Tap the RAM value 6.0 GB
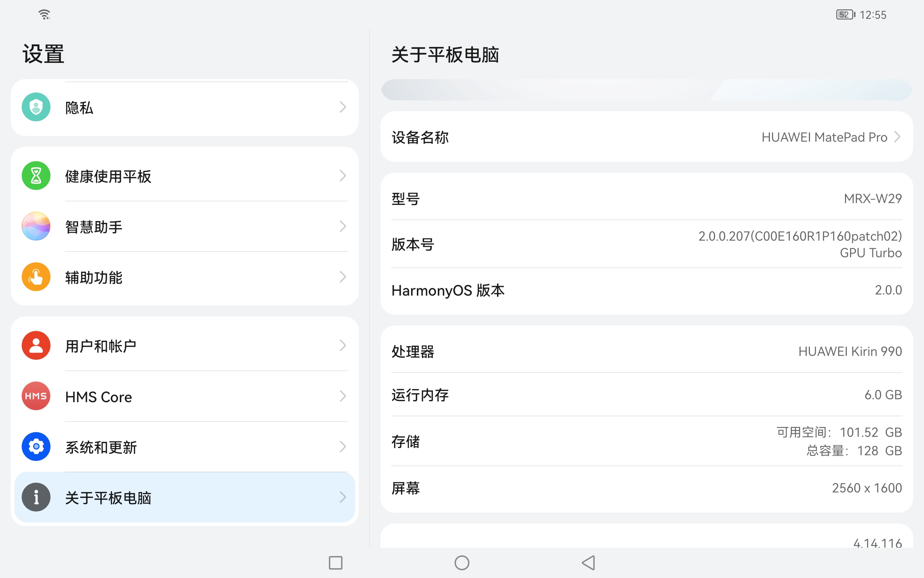This screenshot has width=924, height=578. [x=883, y=394]
